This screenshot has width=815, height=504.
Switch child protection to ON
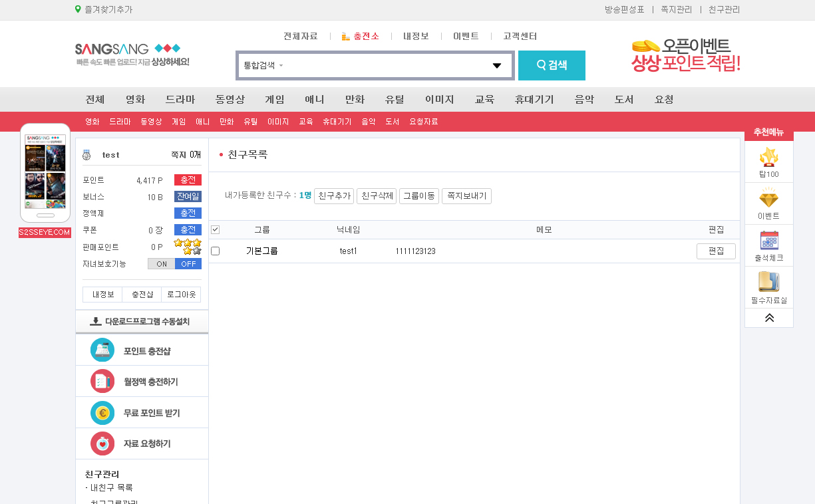point(162,264)
